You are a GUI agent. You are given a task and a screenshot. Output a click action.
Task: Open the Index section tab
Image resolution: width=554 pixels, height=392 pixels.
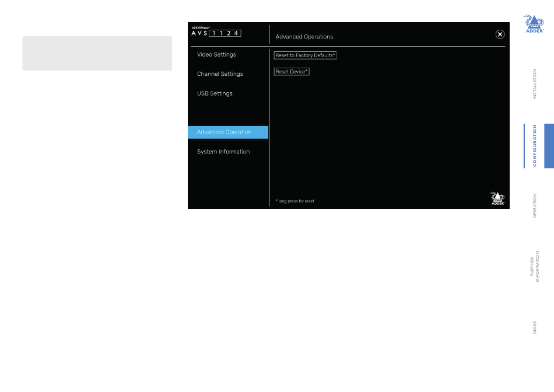(x=534, y=327)
